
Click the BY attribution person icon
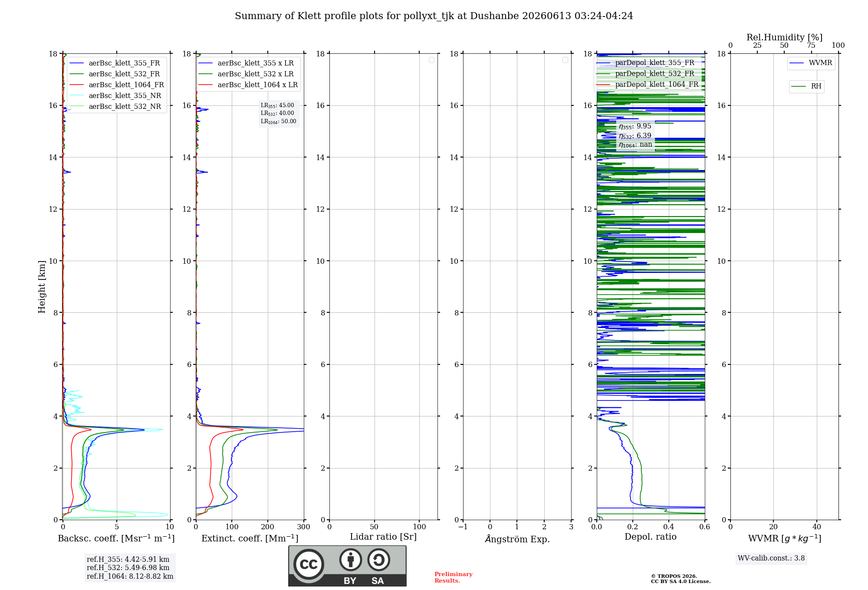tap(351, 560)
